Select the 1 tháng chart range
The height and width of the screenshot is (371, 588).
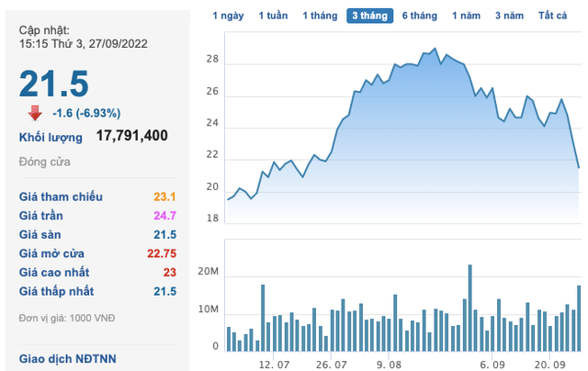pyautogui.click(x=318, y=16)
